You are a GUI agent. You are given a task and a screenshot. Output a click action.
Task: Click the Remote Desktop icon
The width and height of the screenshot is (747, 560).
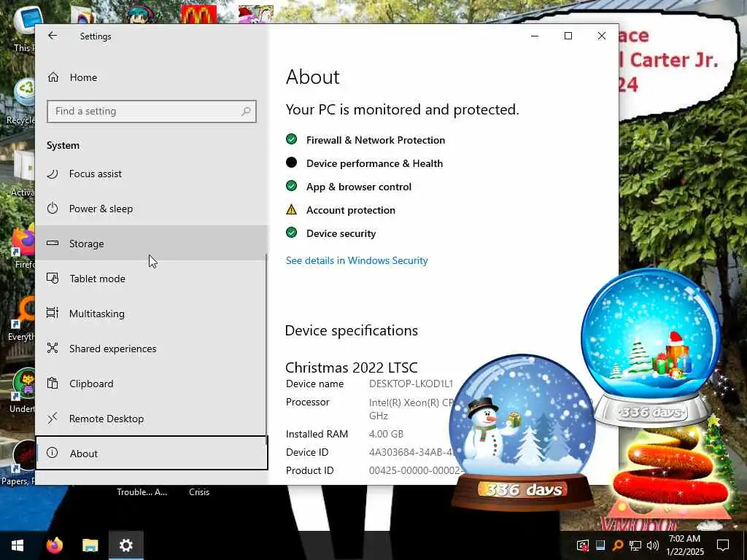[x=53, y=418]
